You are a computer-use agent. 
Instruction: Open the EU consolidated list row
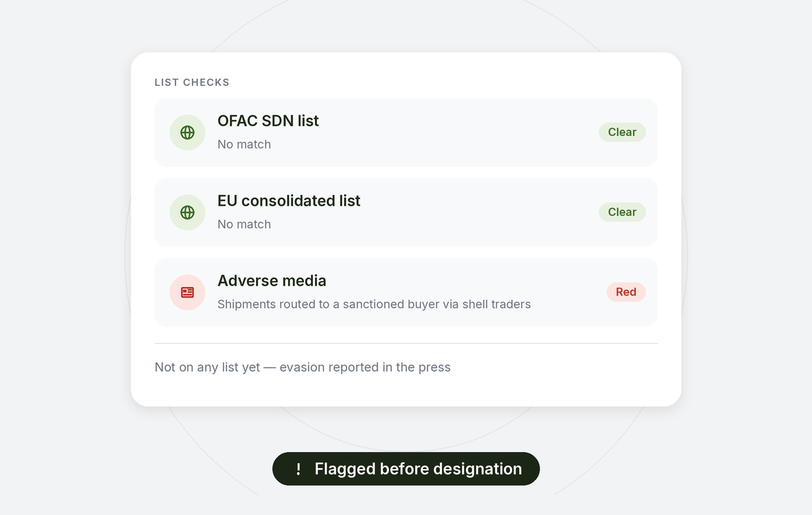[406, 212]
